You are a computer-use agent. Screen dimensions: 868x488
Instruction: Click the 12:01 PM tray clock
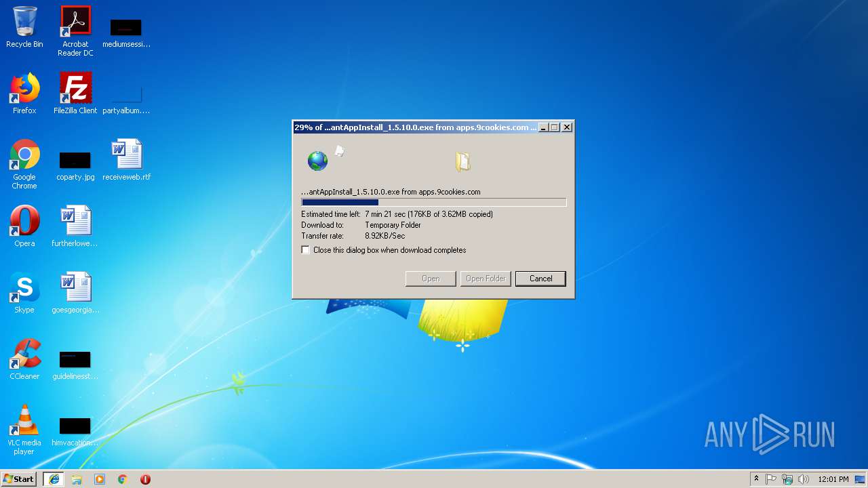(833, 479)
